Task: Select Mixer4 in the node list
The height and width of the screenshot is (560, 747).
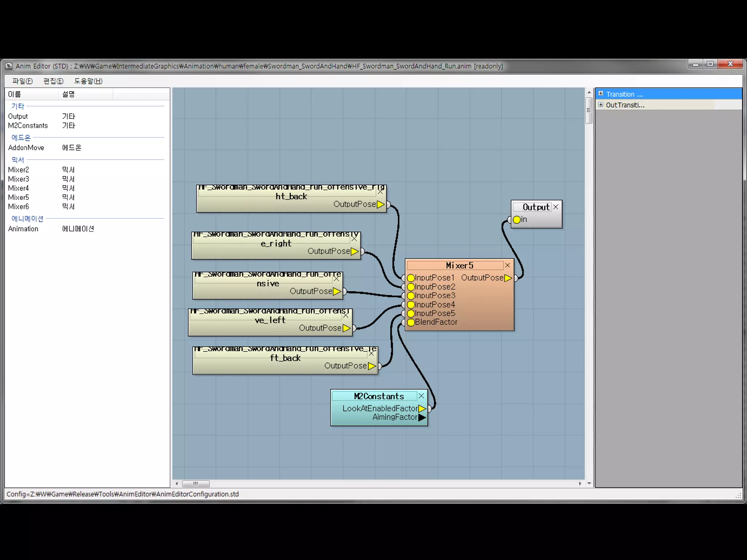Action: tap(18, 188)
